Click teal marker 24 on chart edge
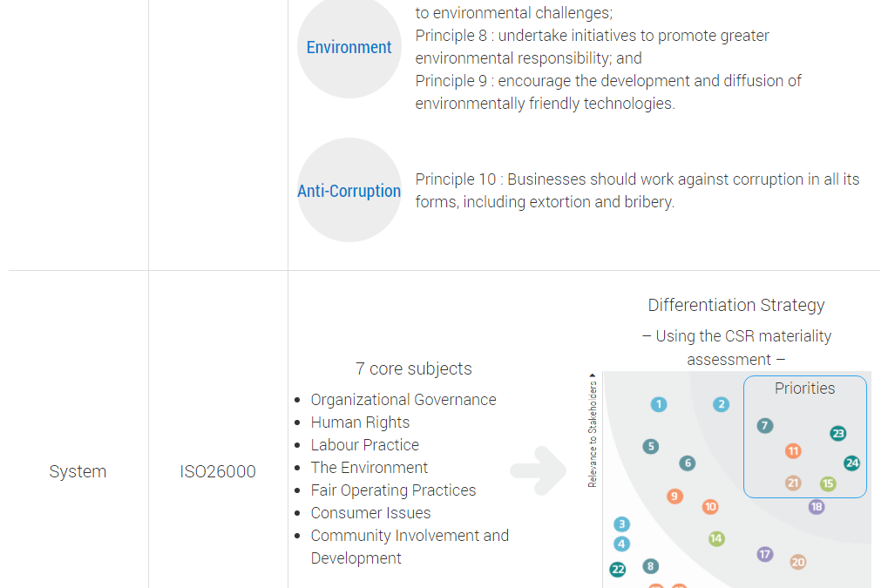Image resolution: width=888 pixels, height=588 pixels. point(851,463)
